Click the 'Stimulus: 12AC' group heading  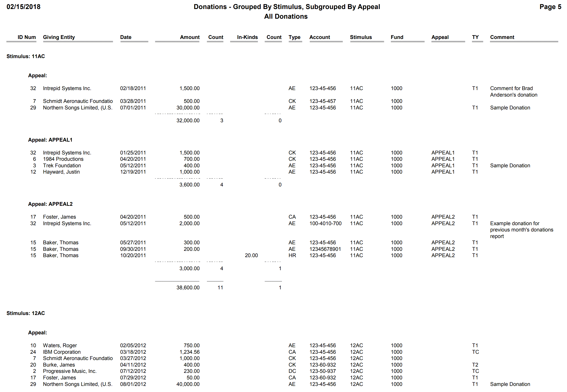[x=25, y=313]
